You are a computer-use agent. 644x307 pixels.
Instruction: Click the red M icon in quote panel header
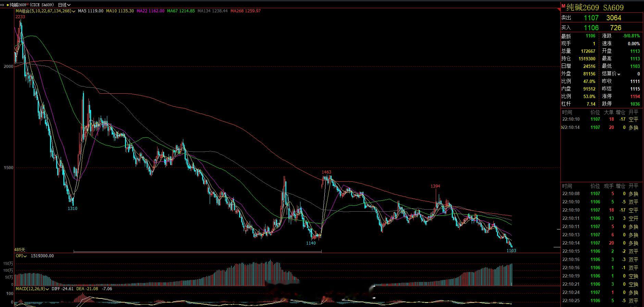[x=563, y=5]
